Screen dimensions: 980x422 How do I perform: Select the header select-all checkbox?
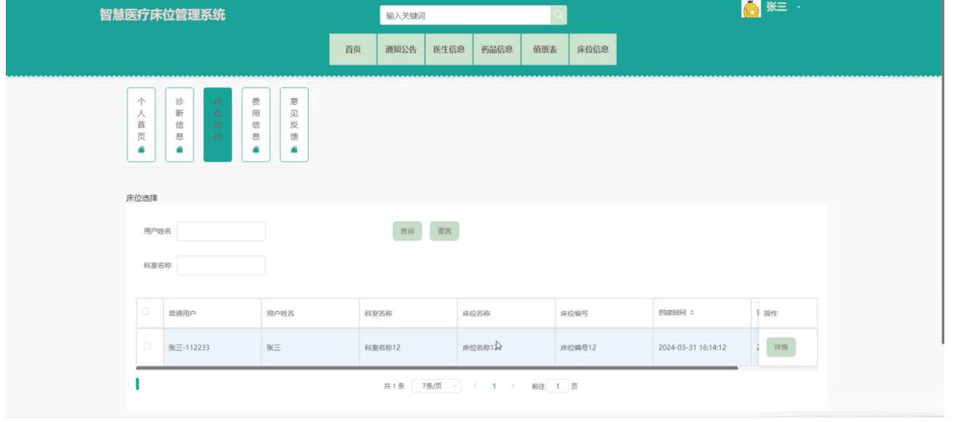click(x=146, y=311)
